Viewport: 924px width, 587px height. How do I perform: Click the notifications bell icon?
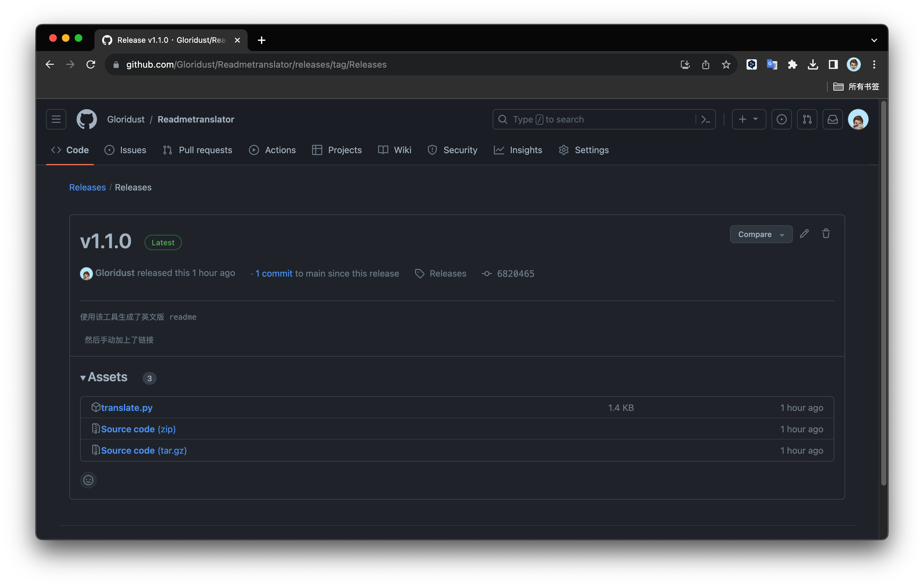click(833, 119)
